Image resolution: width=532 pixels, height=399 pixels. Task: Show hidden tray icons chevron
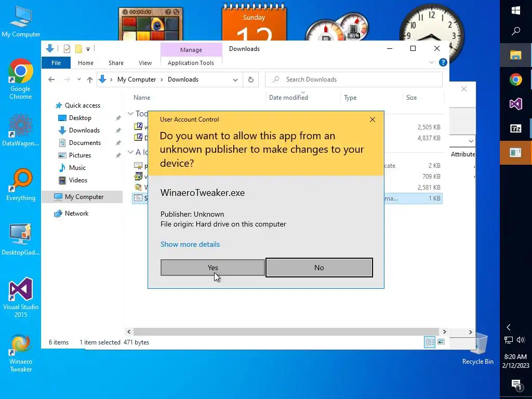pos(508,327)
